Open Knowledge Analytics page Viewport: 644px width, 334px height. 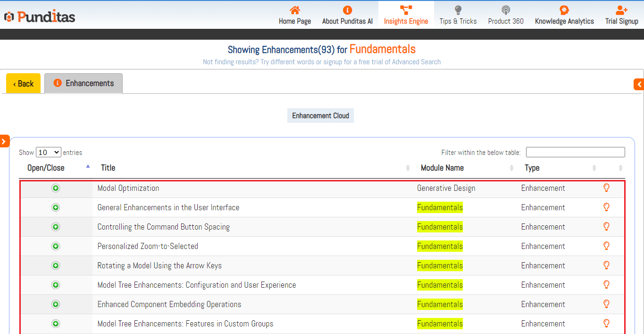click(x=564, y=15)
